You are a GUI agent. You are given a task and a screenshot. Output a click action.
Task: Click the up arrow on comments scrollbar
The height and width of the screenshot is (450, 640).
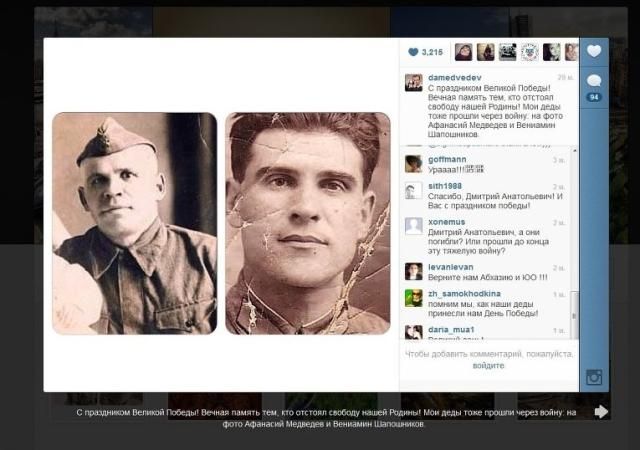(574, 151)
